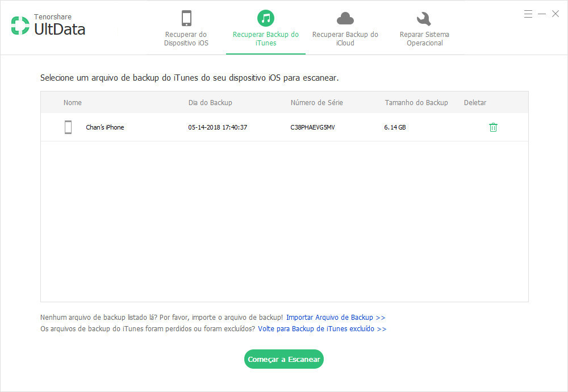Click the Nome column header

pyautogui.click(x=73, y=102)
